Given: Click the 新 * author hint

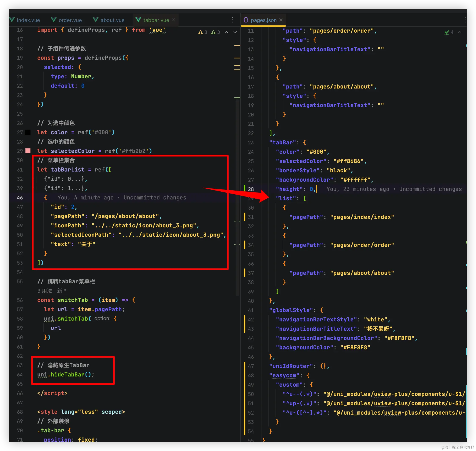Looking at the screenshot, I should 61,291.
